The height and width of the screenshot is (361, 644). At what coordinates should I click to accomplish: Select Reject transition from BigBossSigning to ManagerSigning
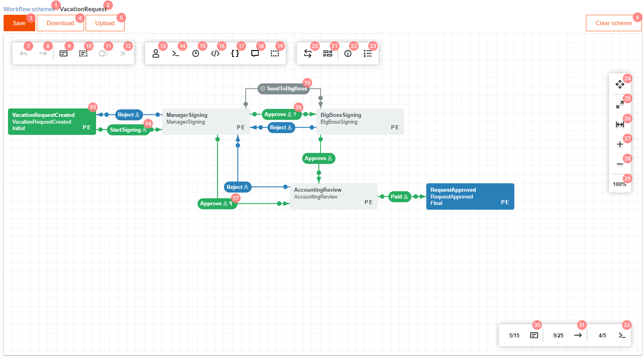click(281, 128)
